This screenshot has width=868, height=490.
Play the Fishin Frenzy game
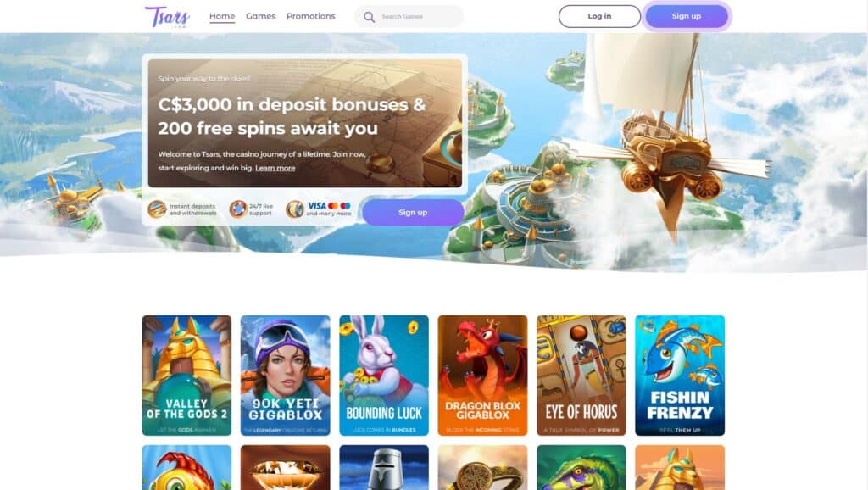pos(680,376)
